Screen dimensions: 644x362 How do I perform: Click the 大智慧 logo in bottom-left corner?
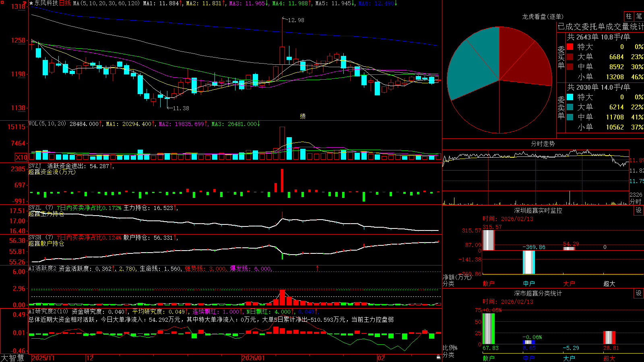tap(13, 358)
